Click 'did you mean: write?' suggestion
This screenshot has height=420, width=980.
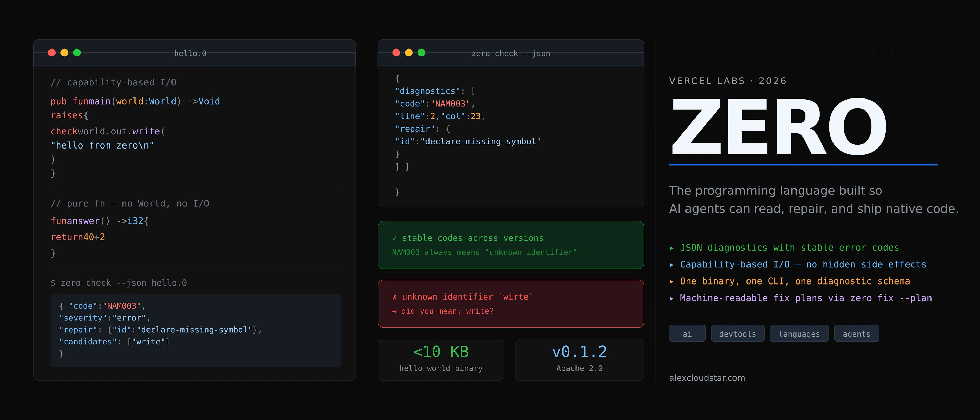coord(447,311)
